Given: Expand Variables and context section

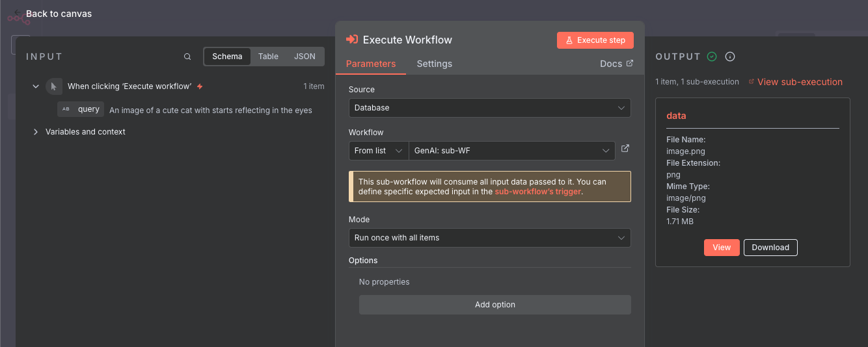Looking at the screenshot, I should 36,132.
